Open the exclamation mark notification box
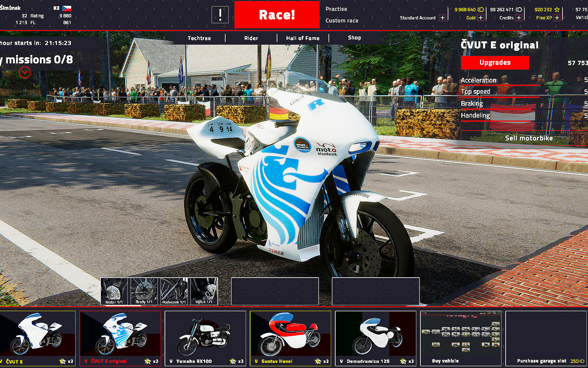The height and width of the screenshot is (368, 588). click(220, 15)
